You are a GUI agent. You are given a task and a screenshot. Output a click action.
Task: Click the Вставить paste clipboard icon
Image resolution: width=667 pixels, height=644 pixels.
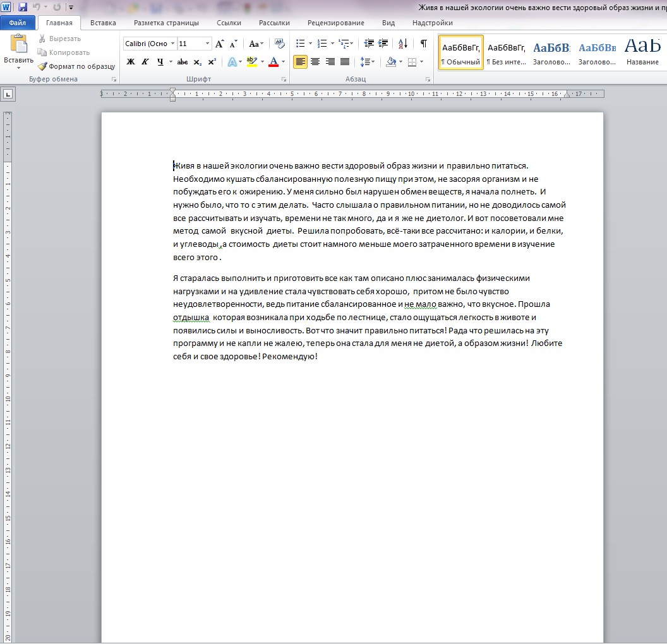tap(19, 44)
